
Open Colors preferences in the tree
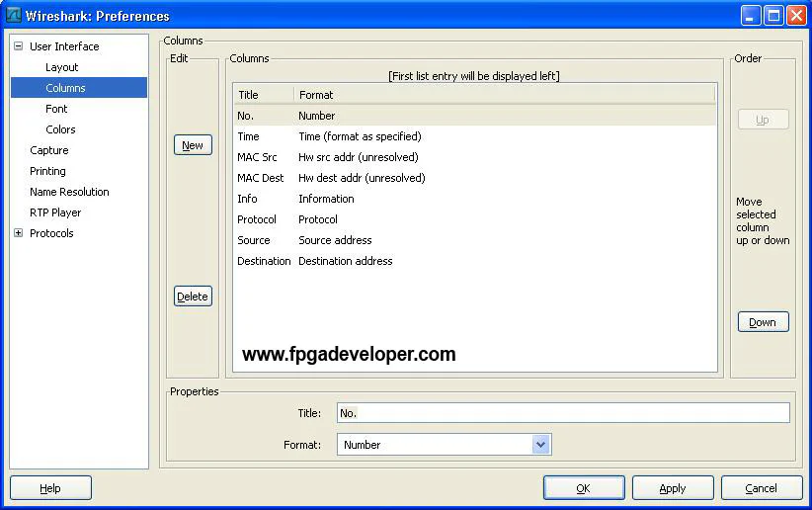point(60,129)
